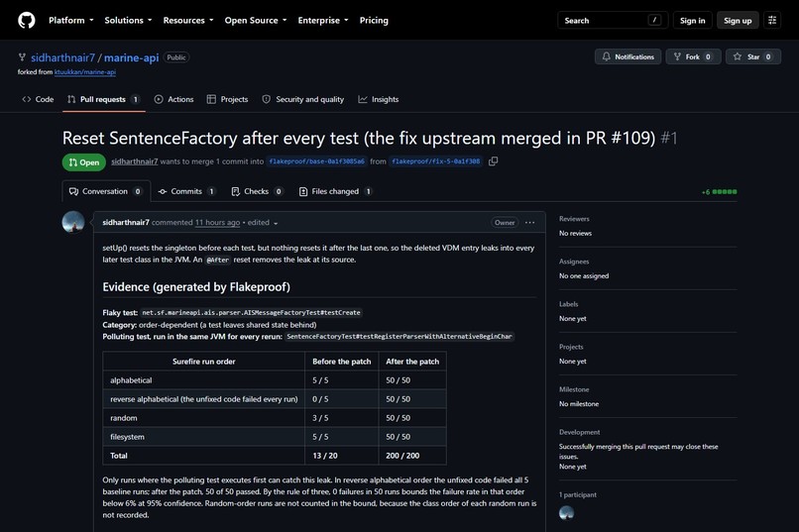Expand the Enterprise menu
The image size is (799, 532).
323,21
